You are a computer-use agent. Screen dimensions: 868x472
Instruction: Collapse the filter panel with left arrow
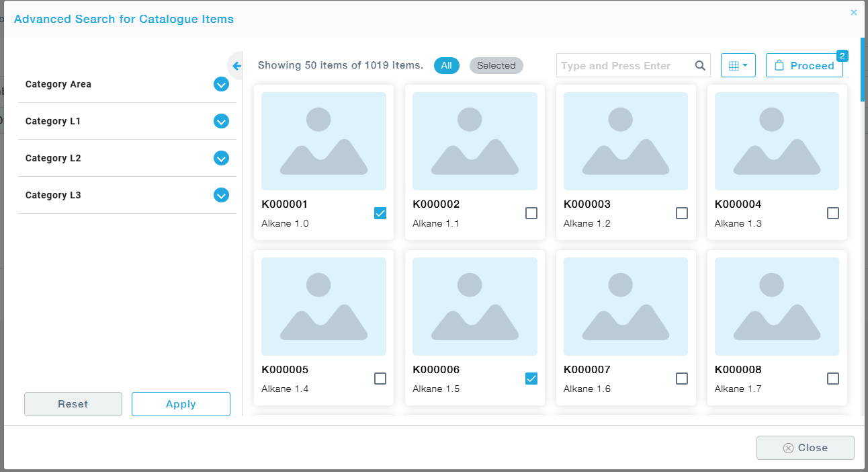(236, 66)
